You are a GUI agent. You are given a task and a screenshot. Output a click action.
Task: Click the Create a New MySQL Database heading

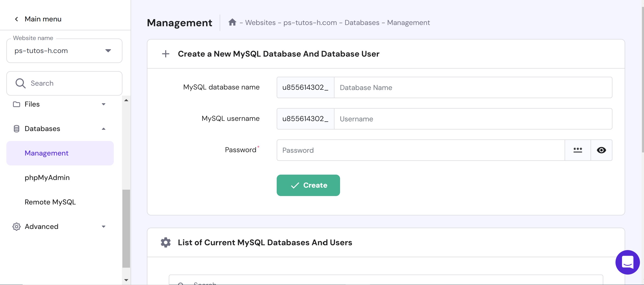click(278, 54)
